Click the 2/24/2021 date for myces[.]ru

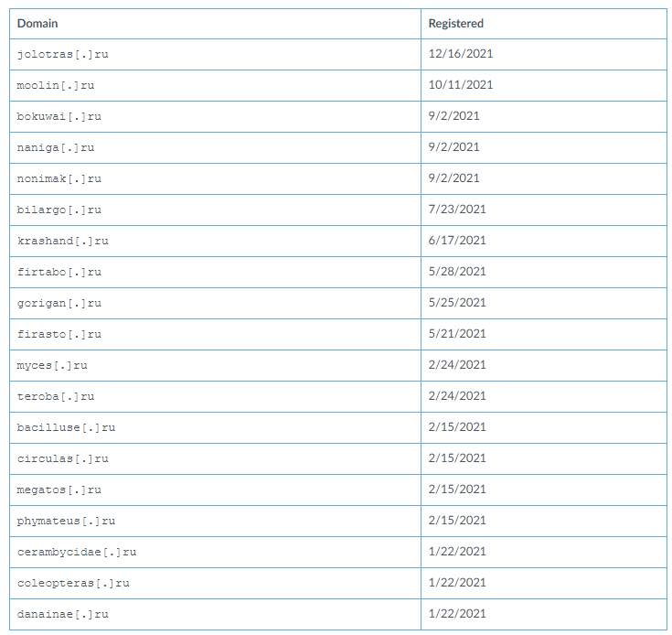point(457,365)
